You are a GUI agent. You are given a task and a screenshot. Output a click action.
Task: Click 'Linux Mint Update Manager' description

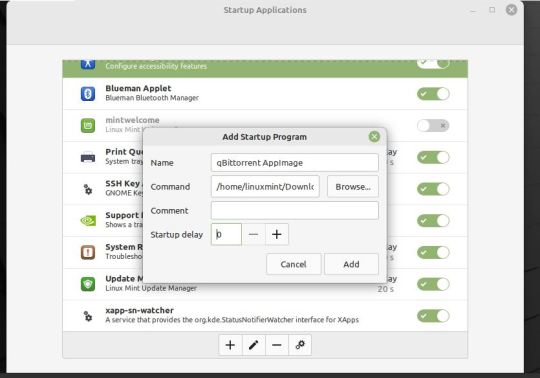tap(151, 288)
